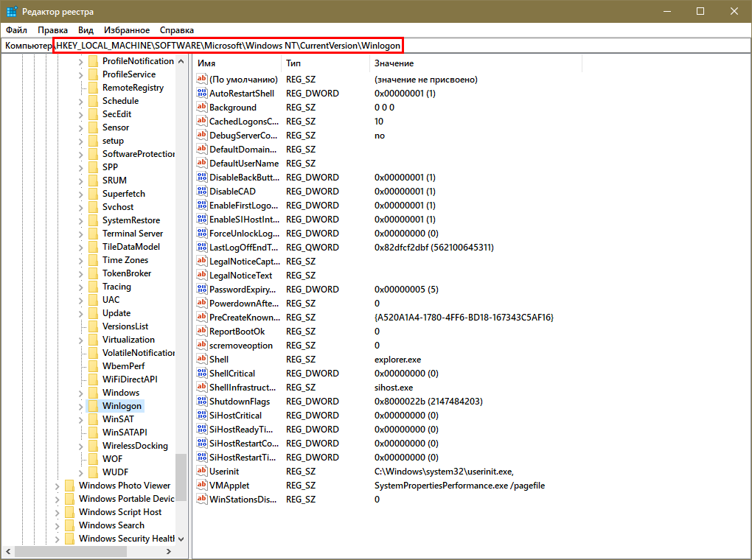Click the DisableCAD binary icon
The width and height of the screenshot is (752, 560).
coord(202,192)
